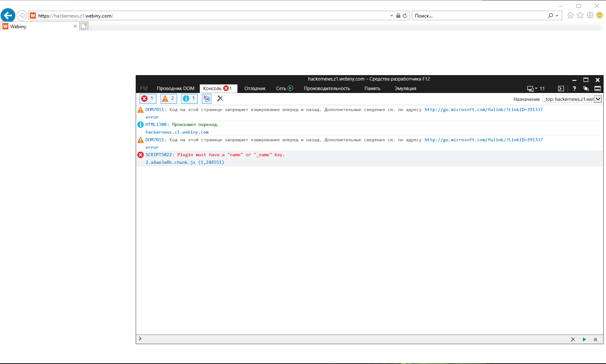Unpin developer tools into separate window
This screenshot has height=364, width=606.
(x=586, y=89)
